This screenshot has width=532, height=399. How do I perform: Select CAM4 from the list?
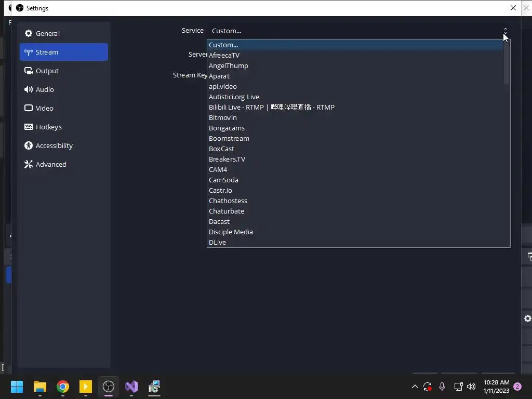355,170
